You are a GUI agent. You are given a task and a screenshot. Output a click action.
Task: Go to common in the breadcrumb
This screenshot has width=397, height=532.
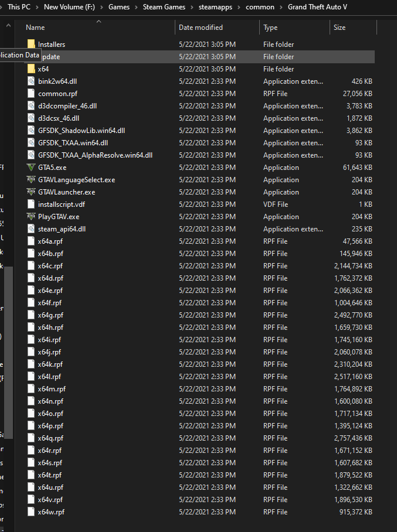(x=260, y=7)
